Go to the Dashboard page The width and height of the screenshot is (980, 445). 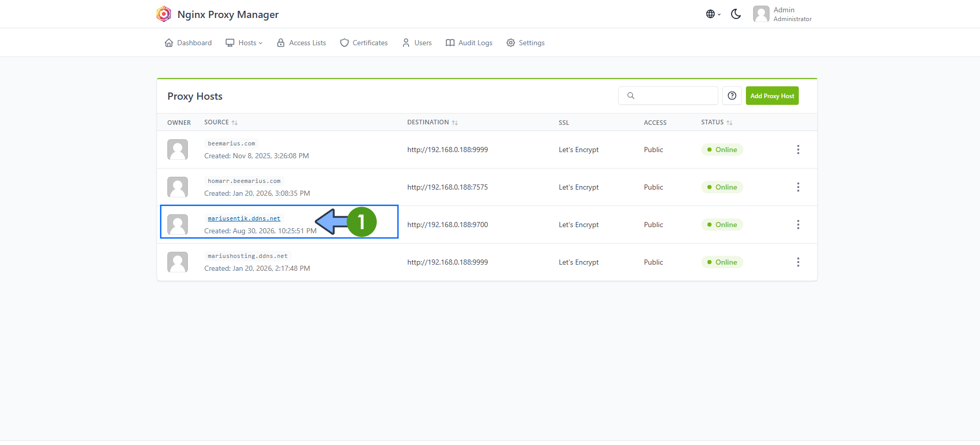(188, 43)
